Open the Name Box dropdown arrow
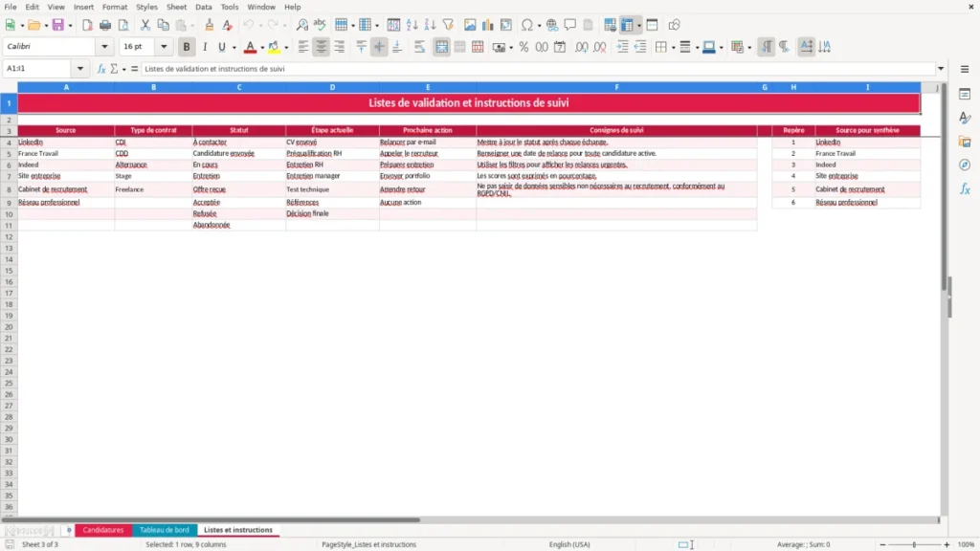The width and height of the screenshot is (980, 551). click(80, 69)
